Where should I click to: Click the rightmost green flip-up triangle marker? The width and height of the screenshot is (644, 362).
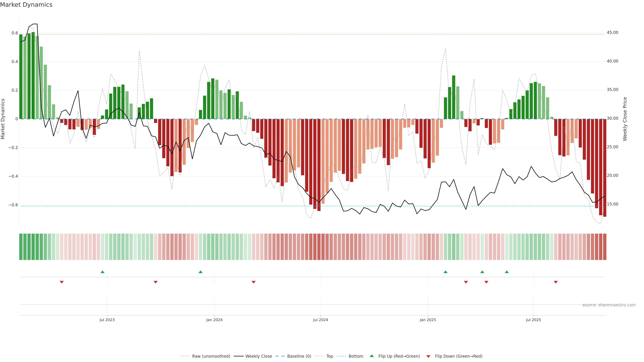(507, 272)
